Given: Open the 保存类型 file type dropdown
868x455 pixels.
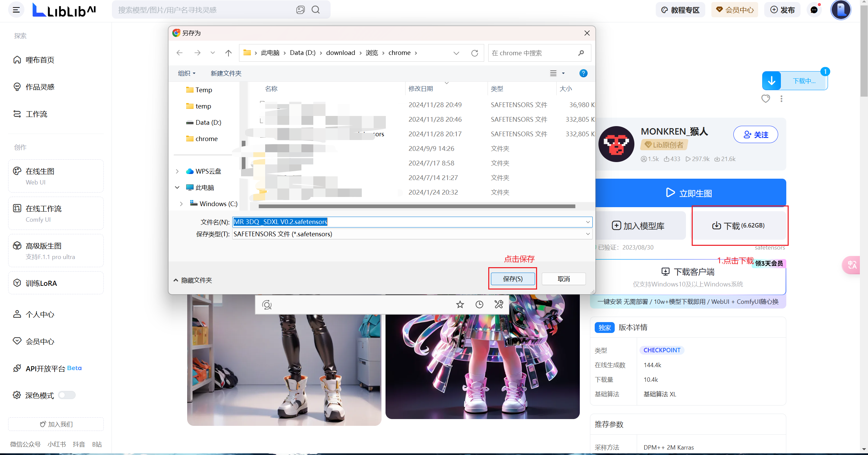Looking at the screenshot, I should tap(412, 234).
